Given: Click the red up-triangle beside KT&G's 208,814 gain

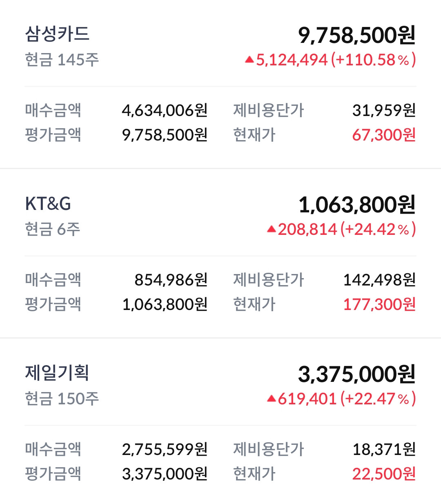Looking at the screenshot, I should pos(272,229).
